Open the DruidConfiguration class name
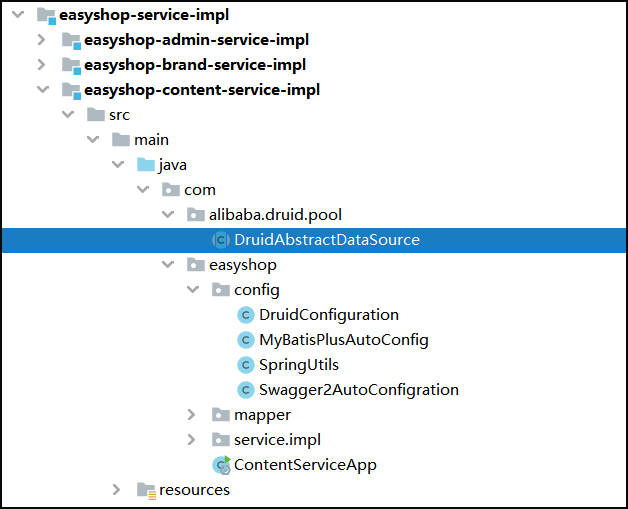 (x=329, y=315)
